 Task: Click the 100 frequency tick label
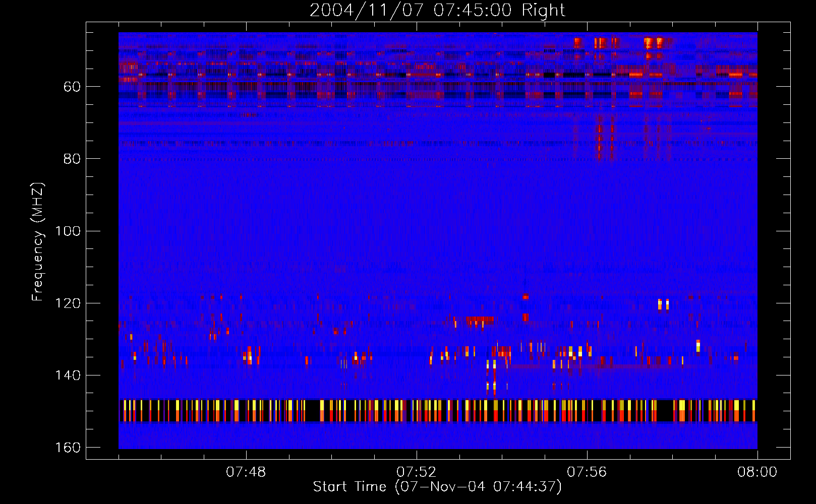pos(68,231)
